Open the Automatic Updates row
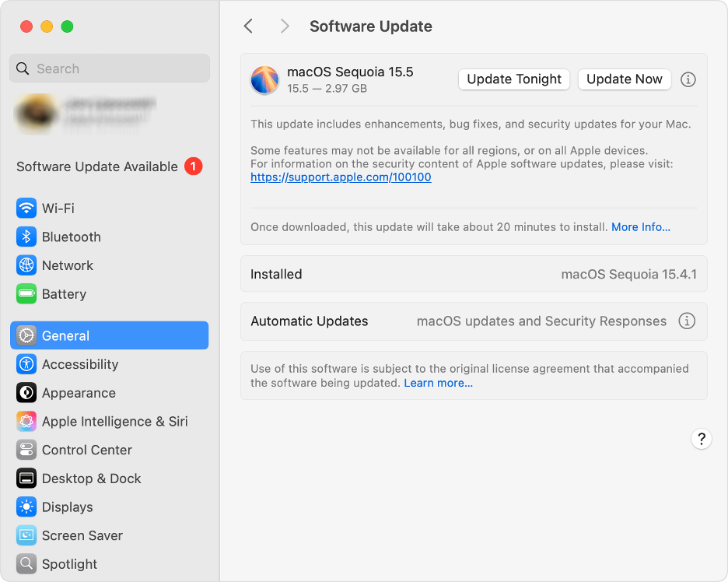The height and width of the screenshot is (582, 728). pyautogui.click(x=472, y=321)
